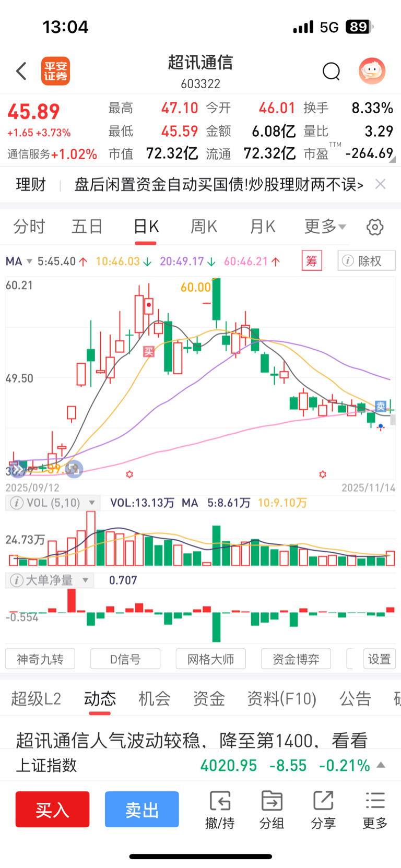Select the 日K tab
The height and width of the screenshot is (868, 401).
point(146,227)
